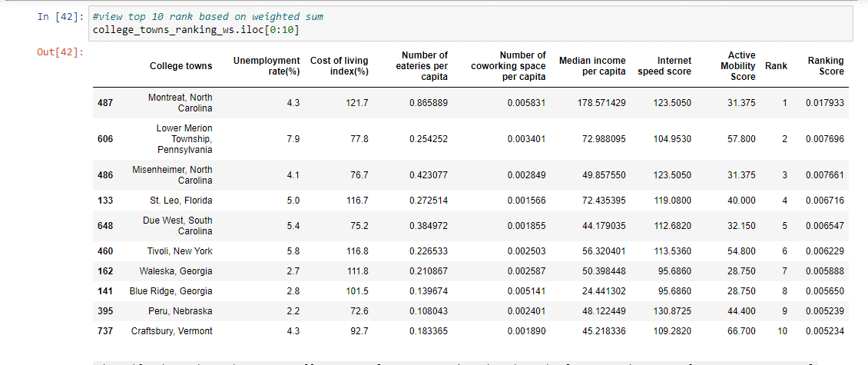This screenshot has width=868, height=365.
Task: Click the 'Unemployment rate(%)' column header
Action: point(267,66)
